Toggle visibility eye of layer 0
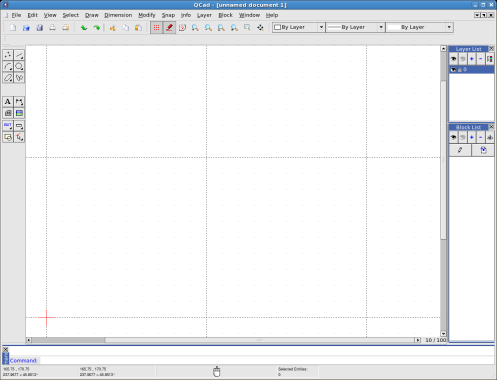Viewport: 497px width, 380px height. [453, 70]
